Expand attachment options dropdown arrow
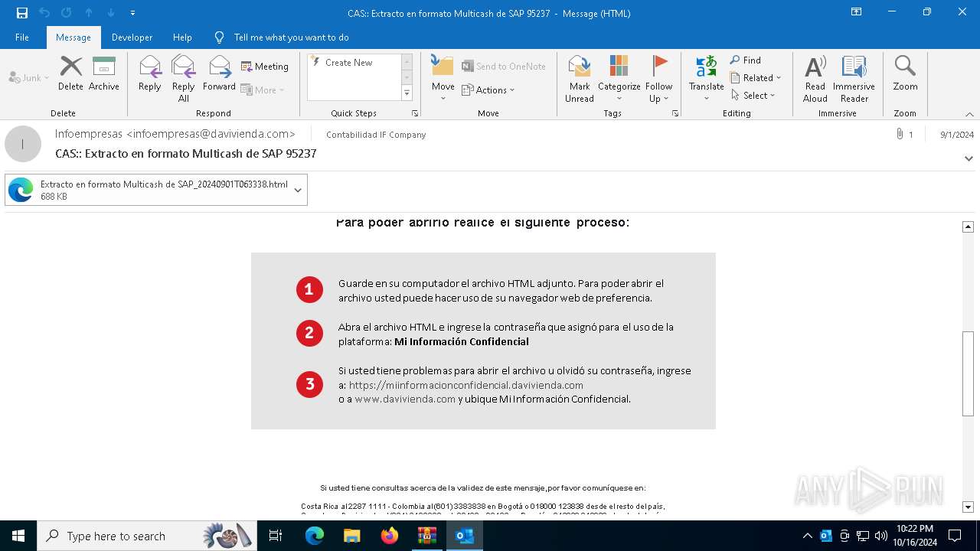The width and height of the screenshot is (980, 551). point(298,190)
